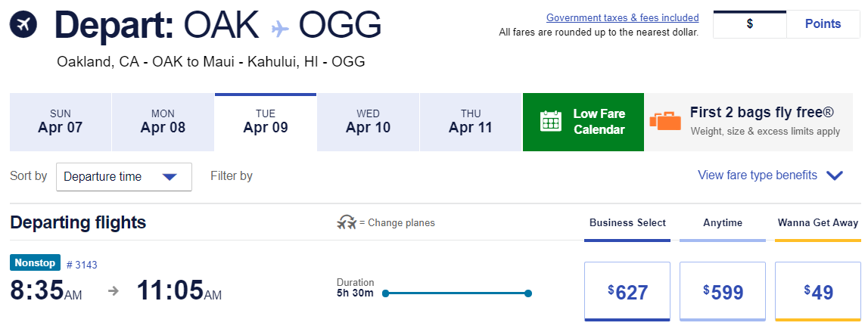Image resolution: width=868 pixels, height=329 pixels.
Task: Select the Mon Apr 08 date tab
Action: point(163,122)
